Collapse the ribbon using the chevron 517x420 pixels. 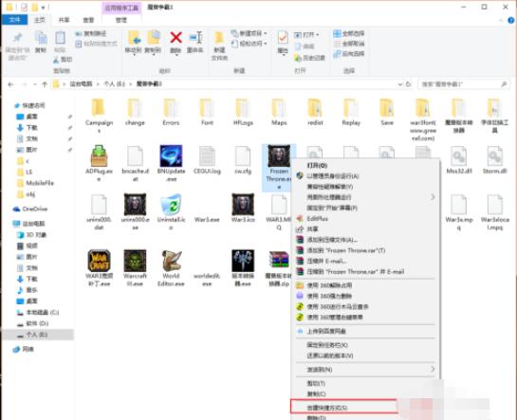click(501, 21)
